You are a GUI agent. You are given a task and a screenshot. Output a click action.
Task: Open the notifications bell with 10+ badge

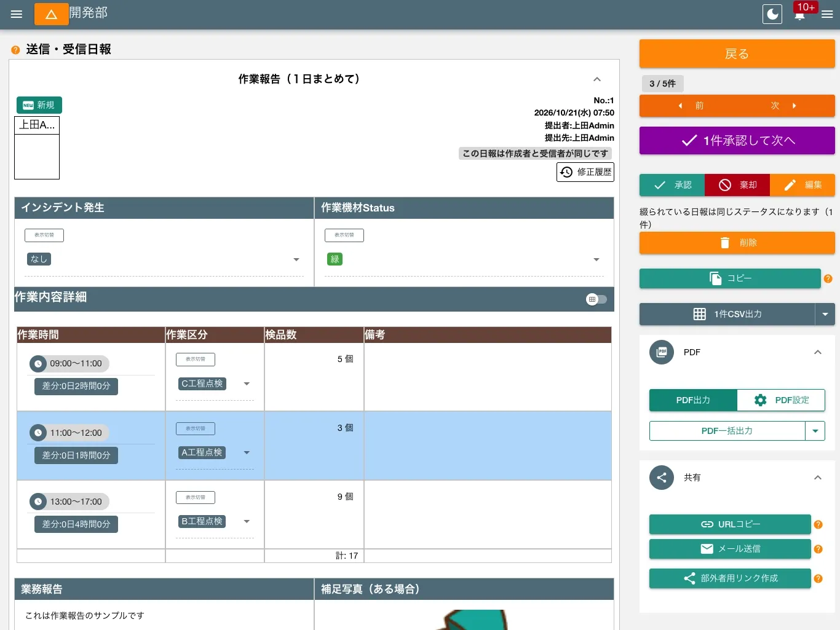tap(799, 14)
